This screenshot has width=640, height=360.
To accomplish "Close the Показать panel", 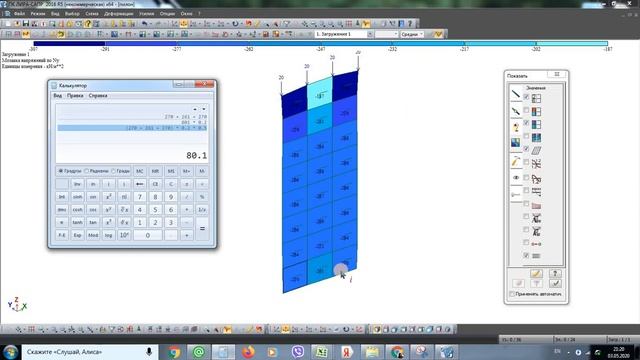I will point(557,74).
